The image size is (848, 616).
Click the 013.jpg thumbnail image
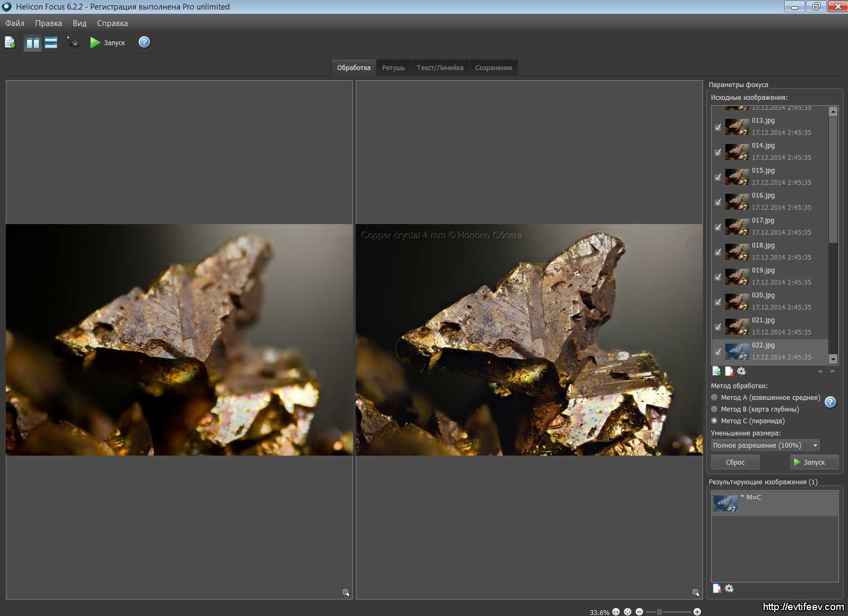[x=737, y=127]
